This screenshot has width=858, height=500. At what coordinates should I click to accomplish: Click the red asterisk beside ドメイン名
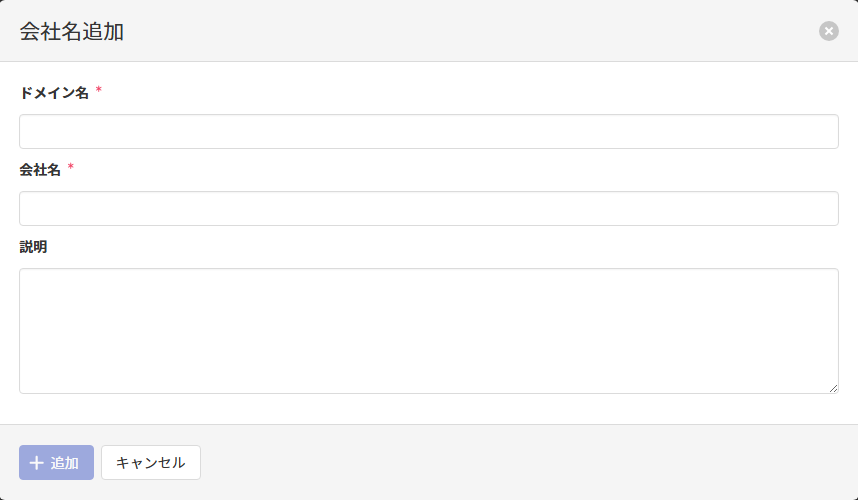tap(99, 91)
